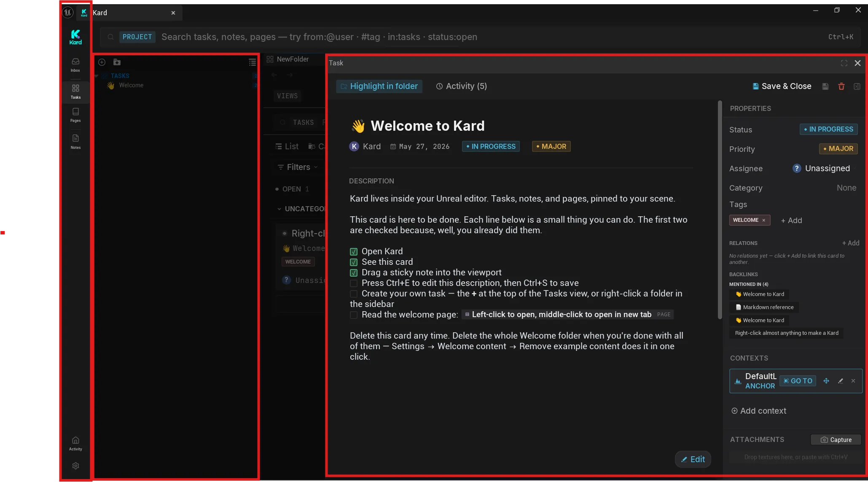The height and width of the screenshot is (482, 868).
Task: Add a new folder in the tree panel
Action: (x=117, y=62)
